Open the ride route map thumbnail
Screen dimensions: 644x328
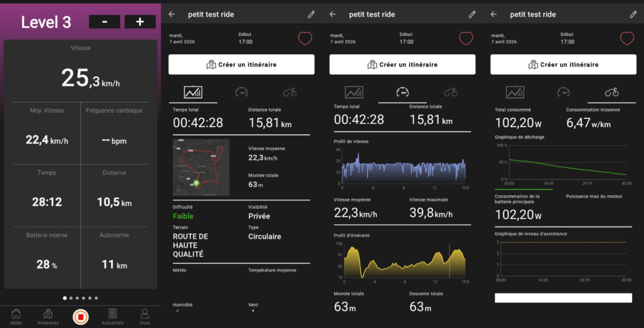pos(201,167)
